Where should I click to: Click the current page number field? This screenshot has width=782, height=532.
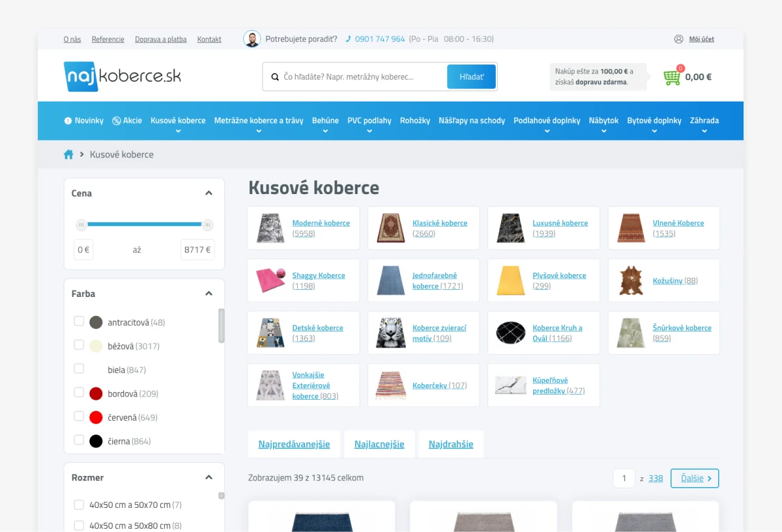coord(624,478)
